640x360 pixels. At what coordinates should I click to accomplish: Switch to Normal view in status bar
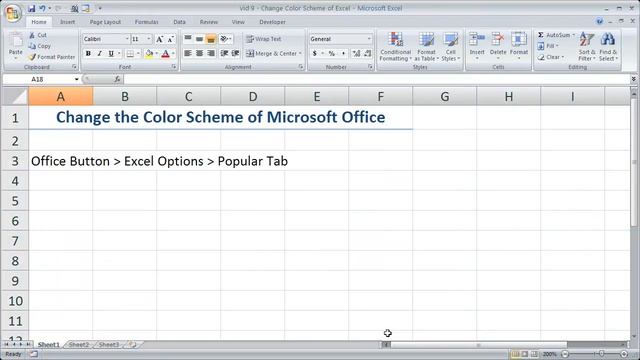515,354
